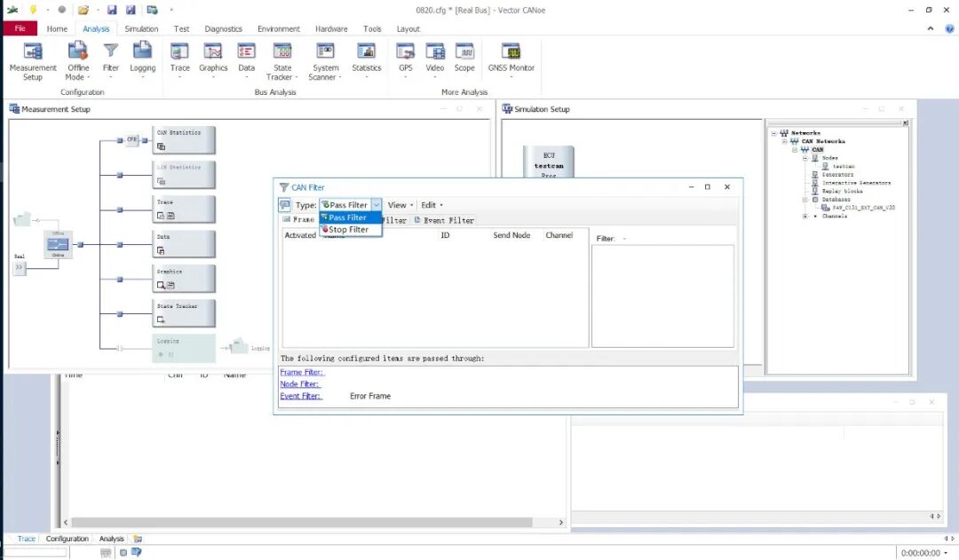Screen dimensions: 959x560
Task: Open the Event Filter tab
Action: [x=445, y=220]
